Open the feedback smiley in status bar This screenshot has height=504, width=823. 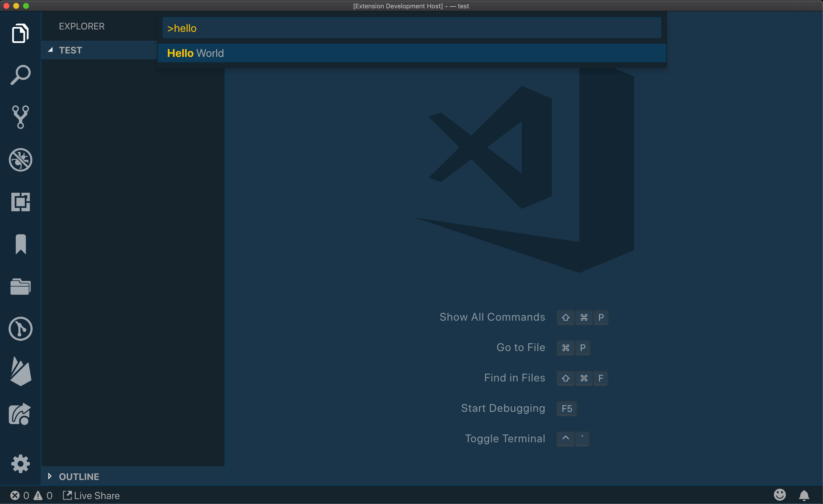tap(780, 495)
